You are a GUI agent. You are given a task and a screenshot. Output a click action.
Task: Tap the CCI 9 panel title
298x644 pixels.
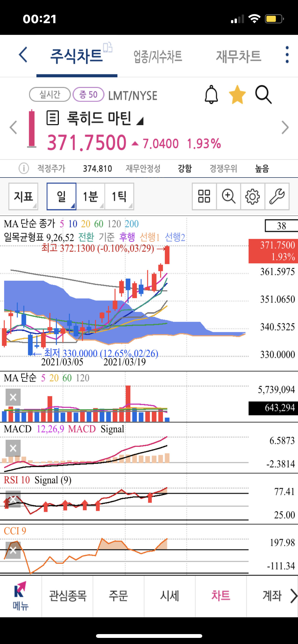(15, 531)
